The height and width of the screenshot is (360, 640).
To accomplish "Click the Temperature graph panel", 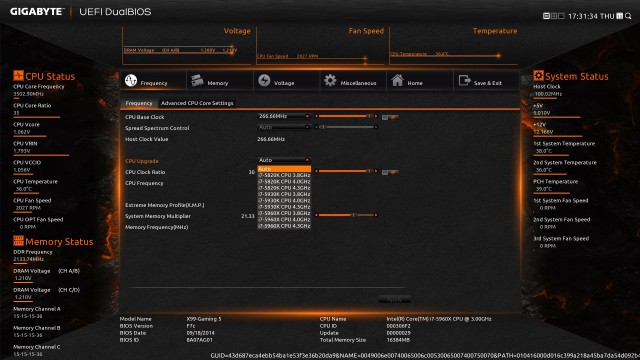I will 454,46.
